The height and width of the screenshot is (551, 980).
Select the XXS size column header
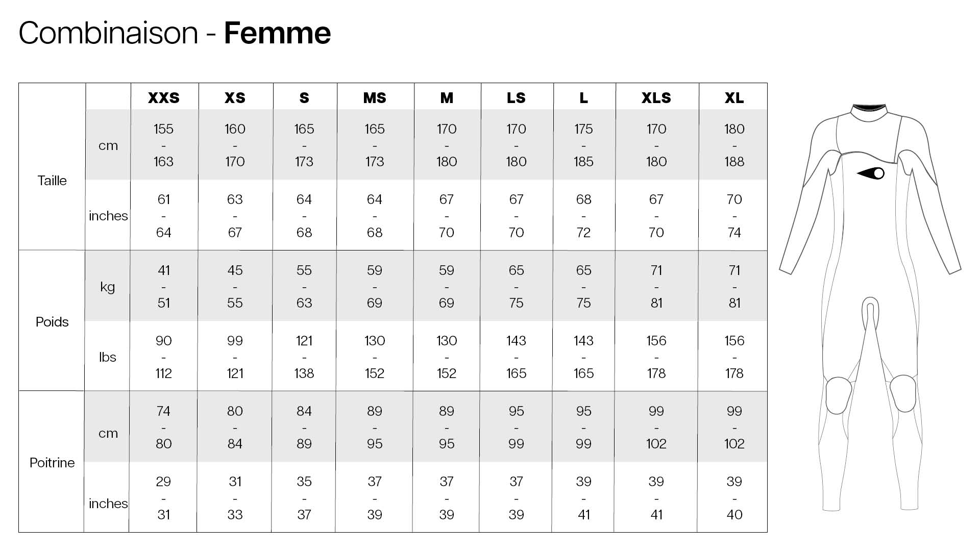[x=164, y=97]
